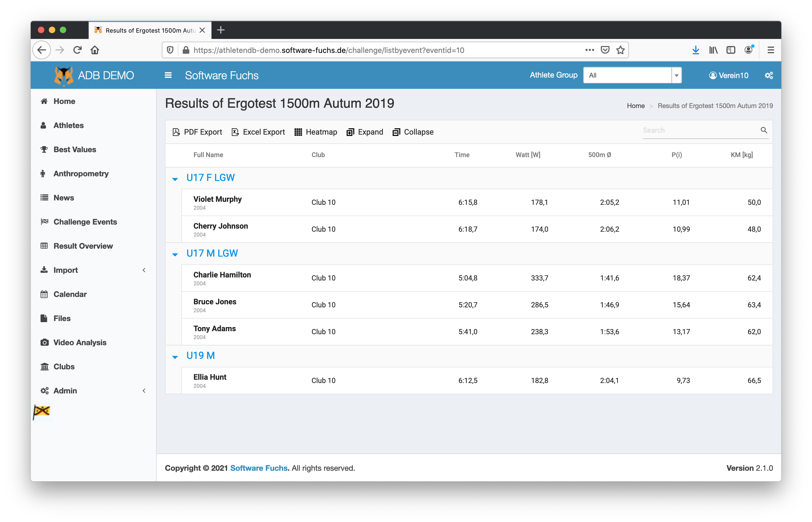The height and width of the screenshot is (522, 812).
Task: Click the padlock site info icon
Action: coord(185,50)
